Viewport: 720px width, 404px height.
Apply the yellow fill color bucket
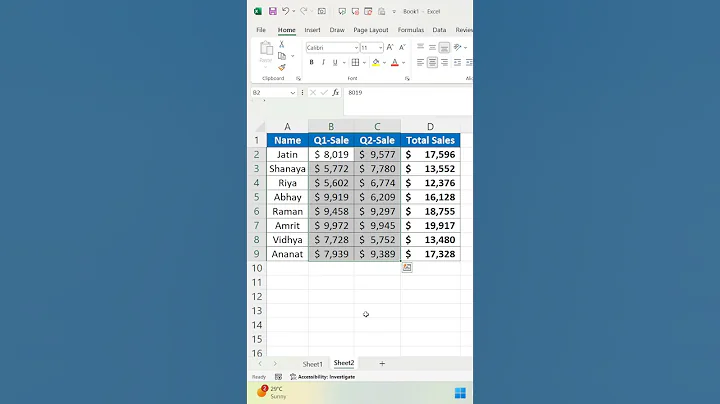[376, 62]
